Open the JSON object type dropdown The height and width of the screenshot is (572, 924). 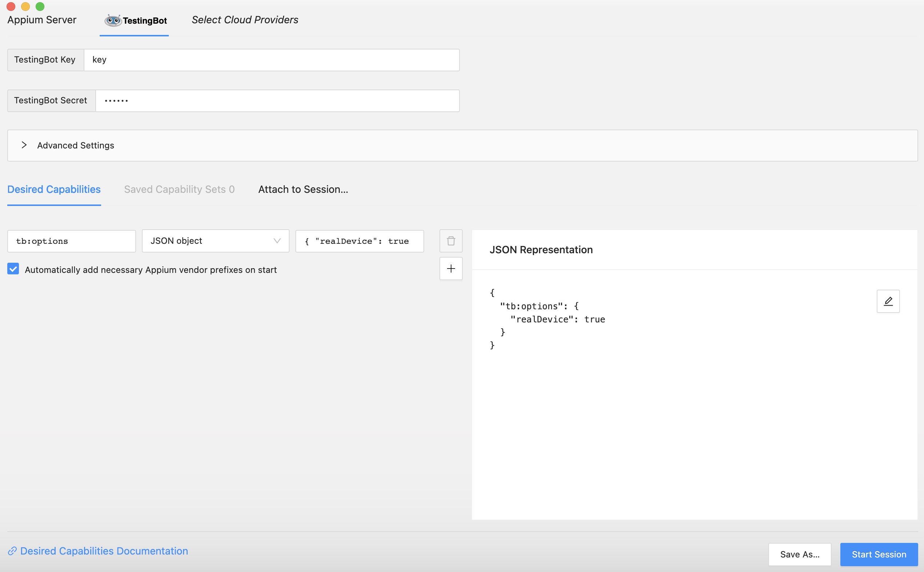pos(216,241)
